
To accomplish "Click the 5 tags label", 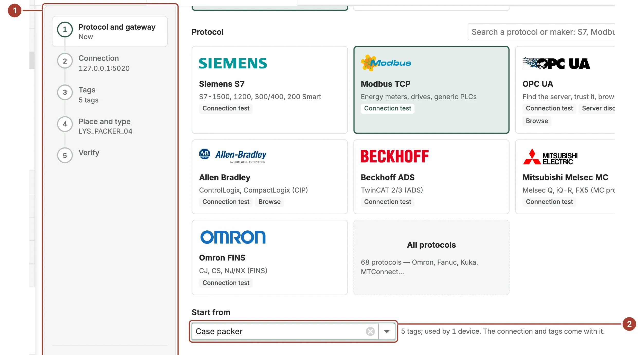I will (x=88, y=100).
